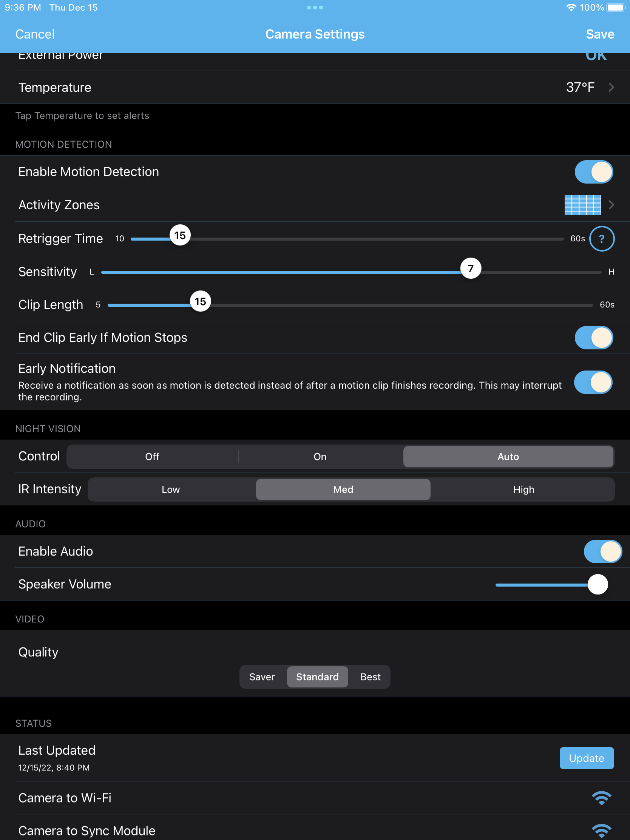Open the Retrigger Time help question icon
630x840 pixels.
coord(602,238)
